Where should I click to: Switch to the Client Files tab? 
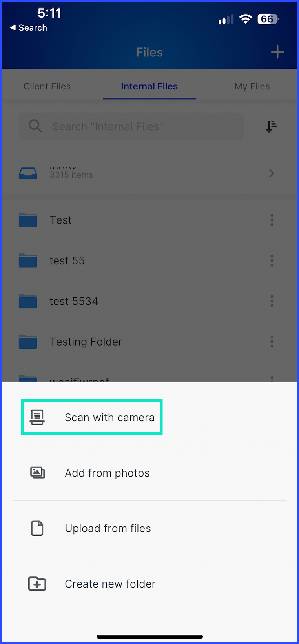click(x=47, y=86)
